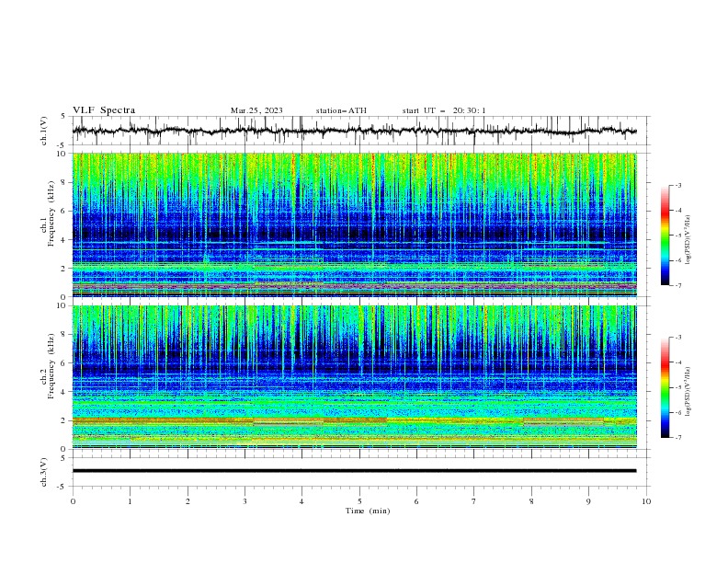Click time axis tick label "3"

coord(245,501)
